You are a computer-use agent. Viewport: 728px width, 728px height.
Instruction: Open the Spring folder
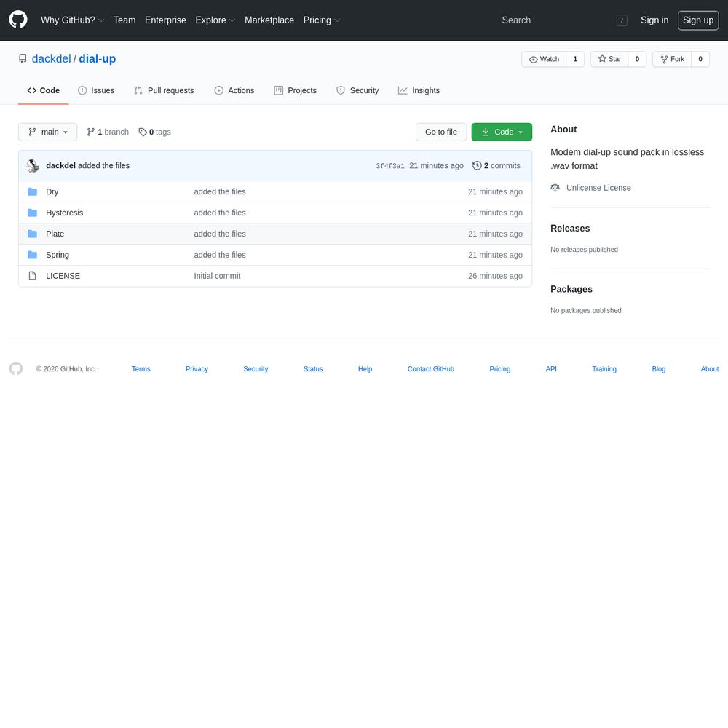point(58,255)
